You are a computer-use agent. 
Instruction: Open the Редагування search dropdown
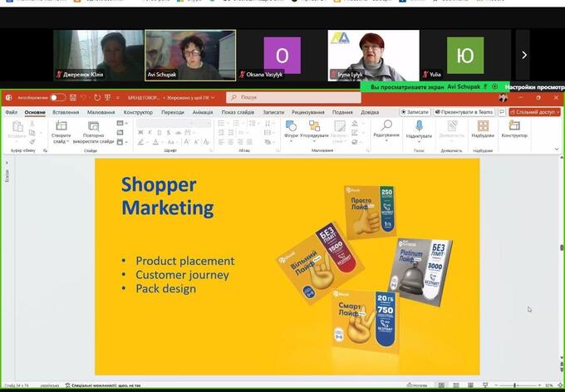click(386, 130)
